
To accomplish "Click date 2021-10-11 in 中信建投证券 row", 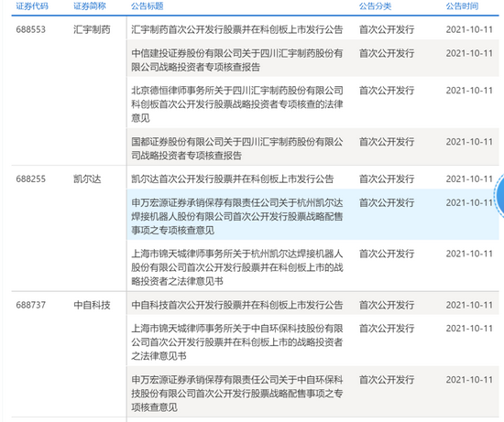I will (469, 53).
